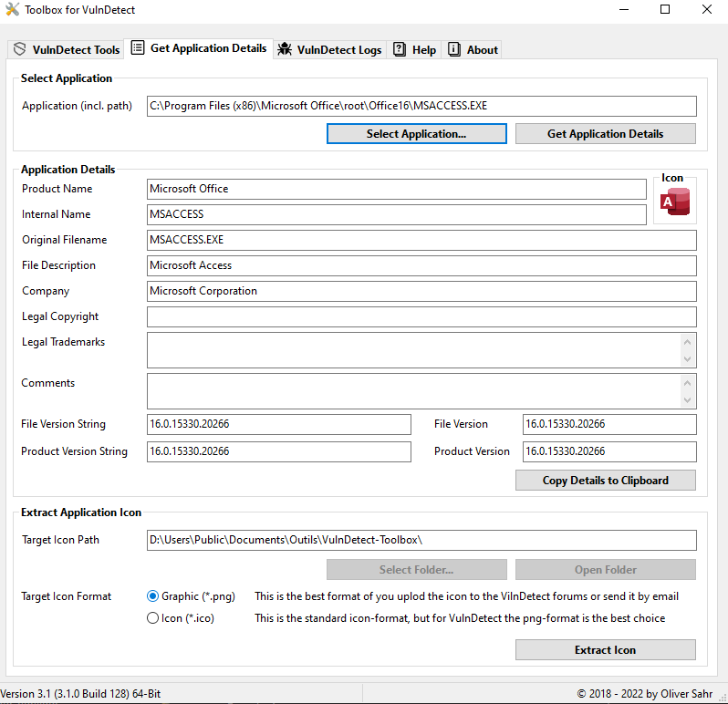Viewport: 728px width, 704px height.
Task: Click the bug icon on the VulnDetect Logs tab
Action: pos(284,49)
